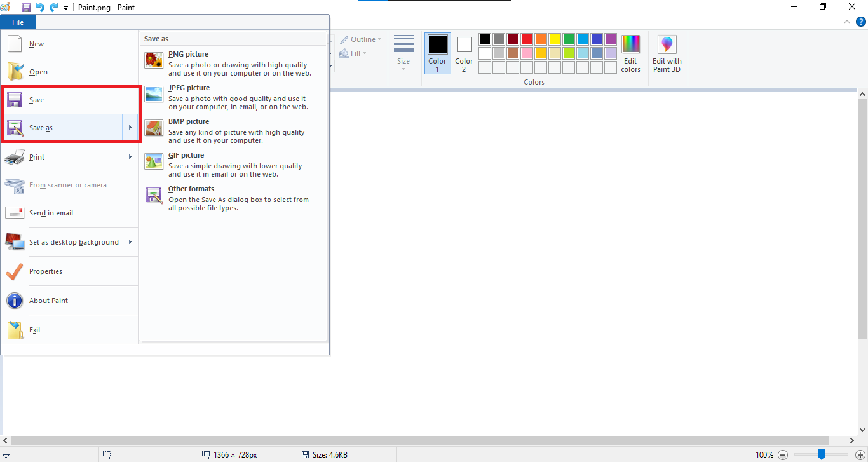Click the Exit icon in File menu
The width and height of the screenshot is (868, 462).
coord(15,330)
